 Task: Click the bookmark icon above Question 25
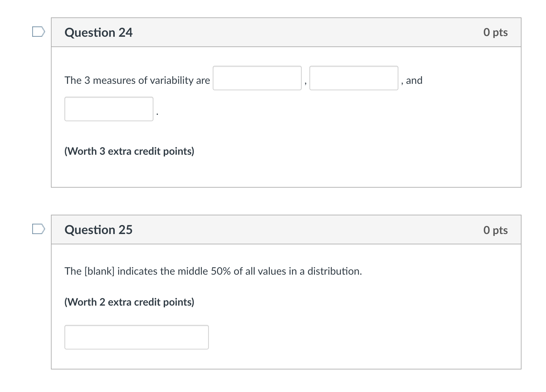click(38, 229)
